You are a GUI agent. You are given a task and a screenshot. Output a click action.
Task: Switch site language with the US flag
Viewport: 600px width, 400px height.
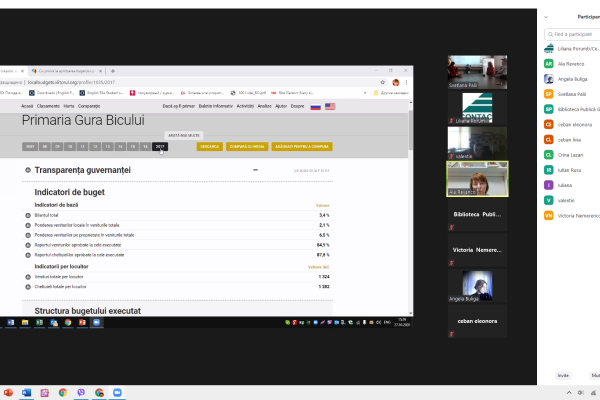(x=330, y=106)
